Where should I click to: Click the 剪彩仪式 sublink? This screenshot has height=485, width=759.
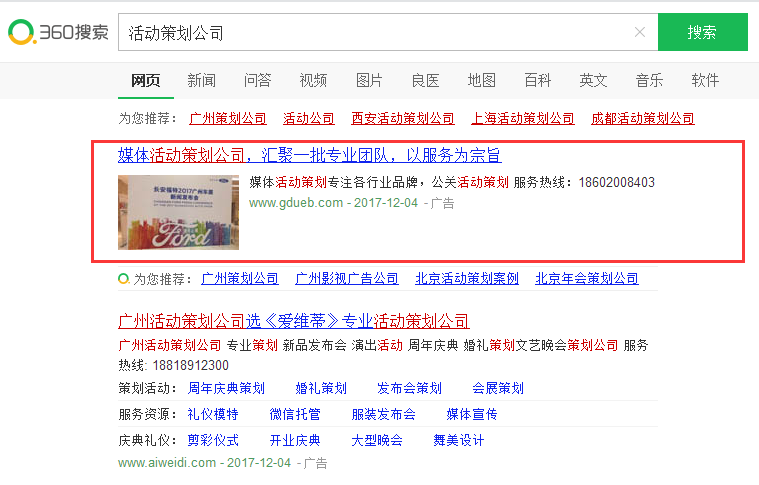(213, 441)
